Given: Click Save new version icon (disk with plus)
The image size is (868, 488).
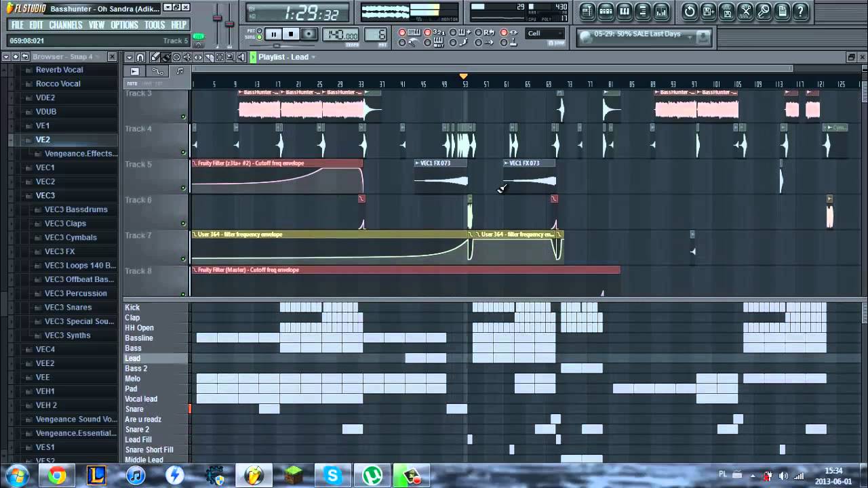Looking at the screenshot, I should coord(708,12).
